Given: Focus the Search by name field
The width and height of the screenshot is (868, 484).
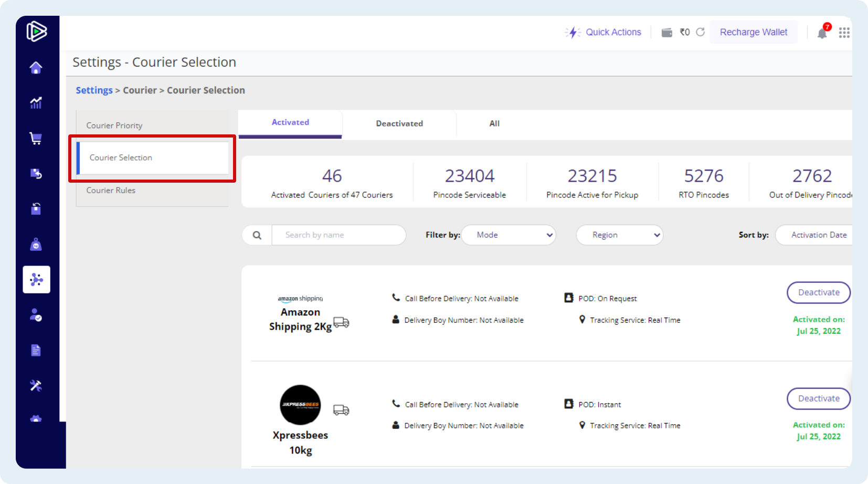Looking at the screenshot, I should 338,235.
